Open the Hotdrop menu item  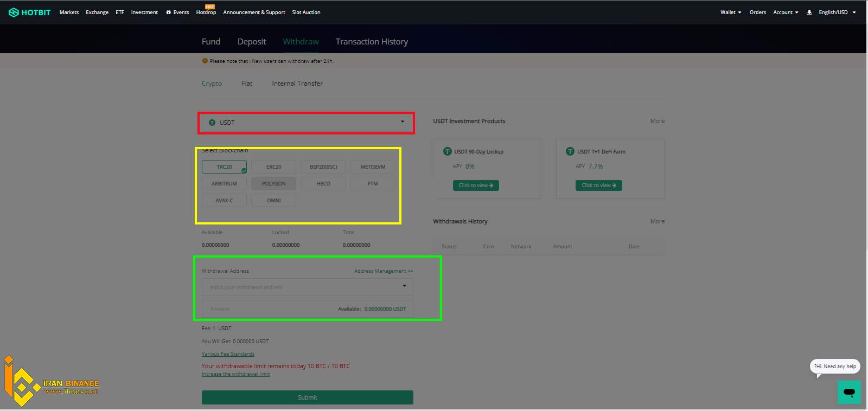(206, 12)
